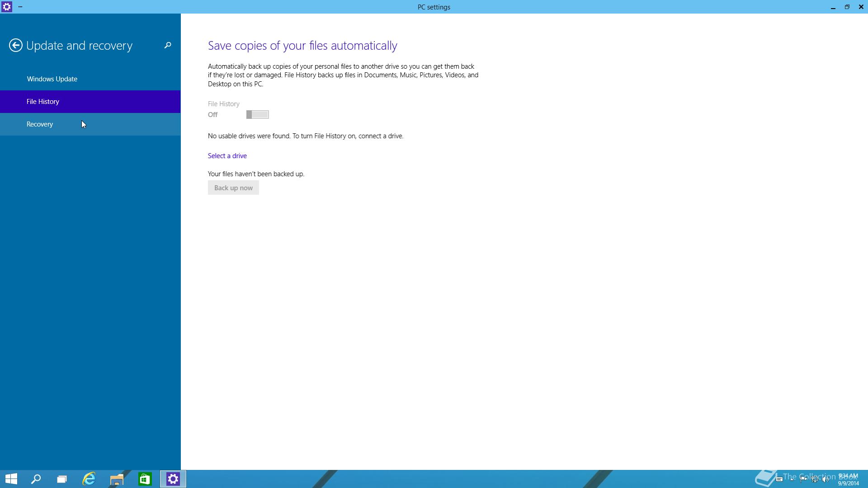Open touch keyboard tray icon
The image size is (868, 488).
point(779,479)
